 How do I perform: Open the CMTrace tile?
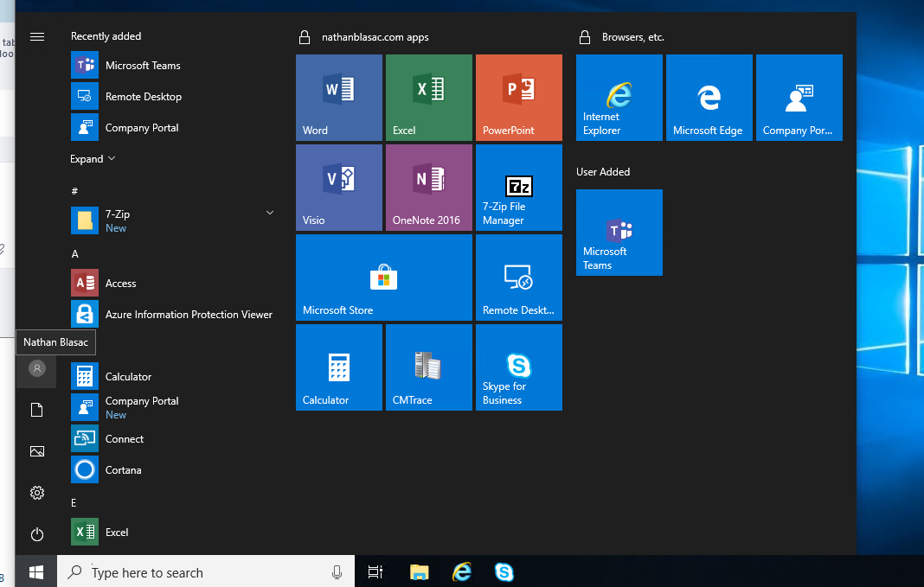pyautogui.click(x=428, y=367)
